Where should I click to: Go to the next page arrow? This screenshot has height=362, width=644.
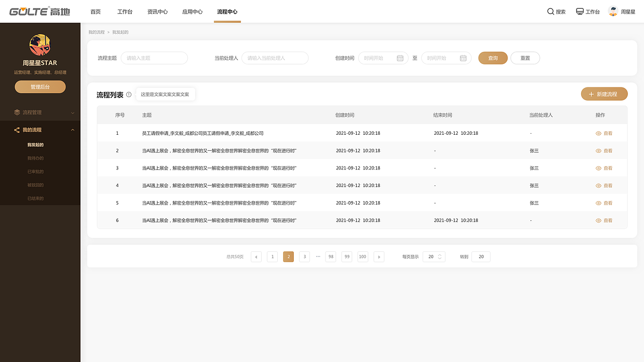tap(379, 257)
